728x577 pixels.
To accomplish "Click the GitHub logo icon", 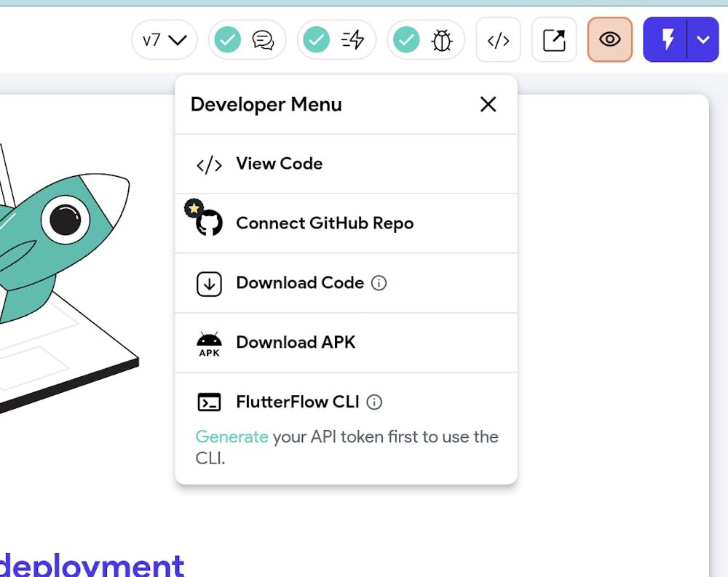I will [210, 223].
